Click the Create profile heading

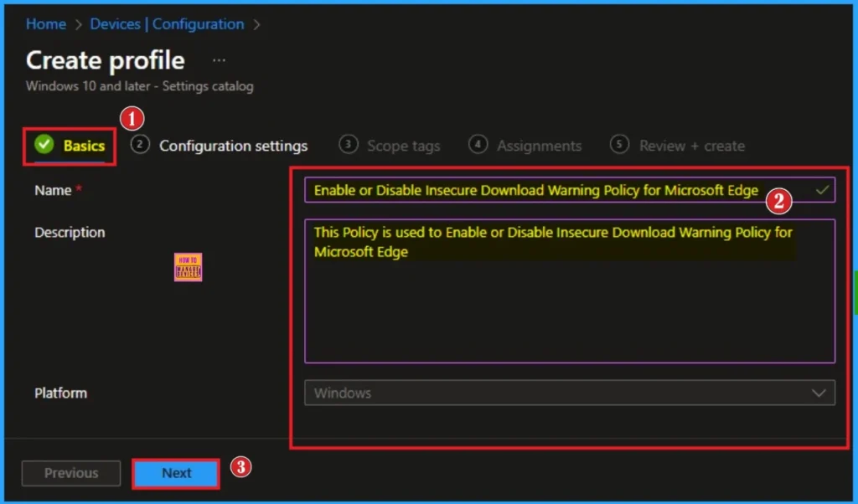(x=105, y=60)
